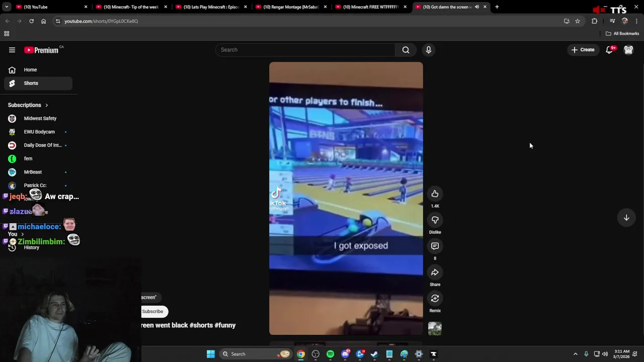Share this Short
The image size is (644, 362).
pos(435,272)
